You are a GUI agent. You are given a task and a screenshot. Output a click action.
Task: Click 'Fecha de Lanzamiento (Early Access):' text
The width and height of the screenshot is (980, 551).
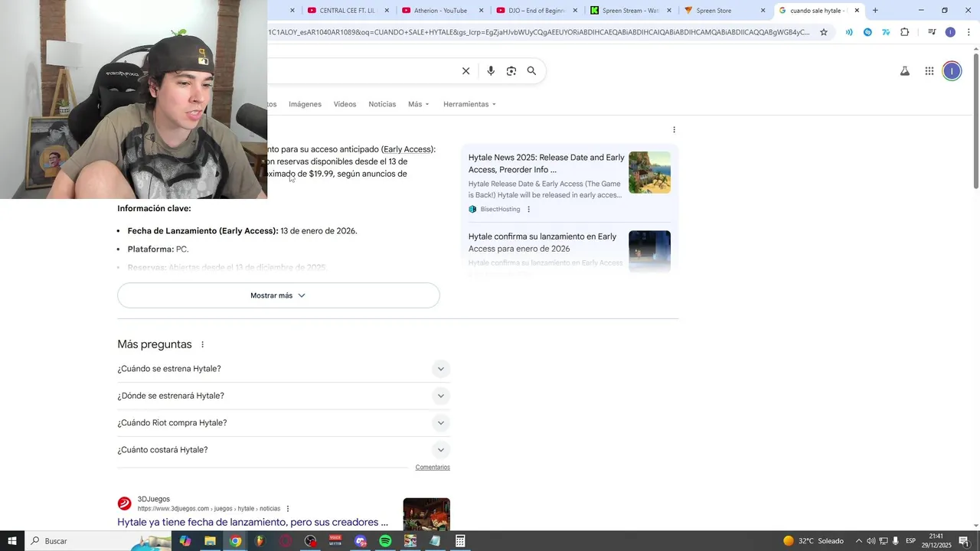coord(203,231)
